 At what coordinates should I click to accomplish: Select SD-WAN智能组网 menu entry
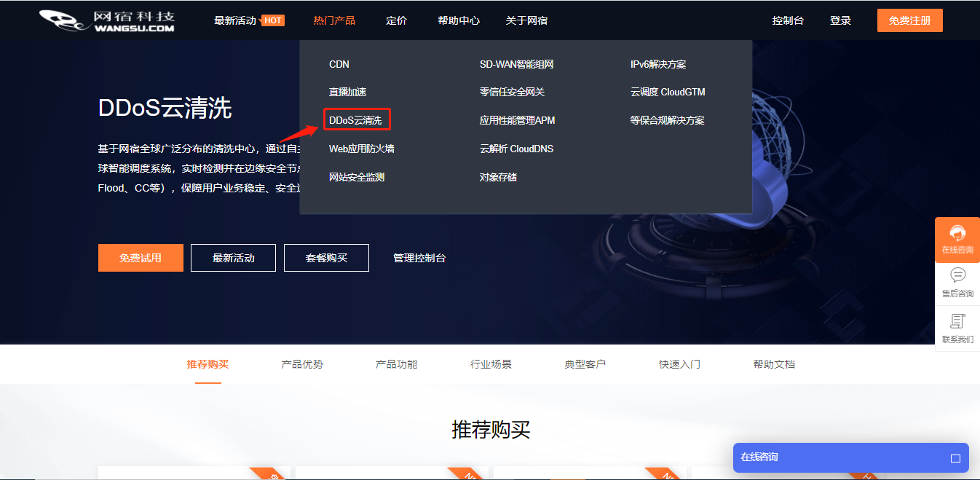click(x=517, y=64)
